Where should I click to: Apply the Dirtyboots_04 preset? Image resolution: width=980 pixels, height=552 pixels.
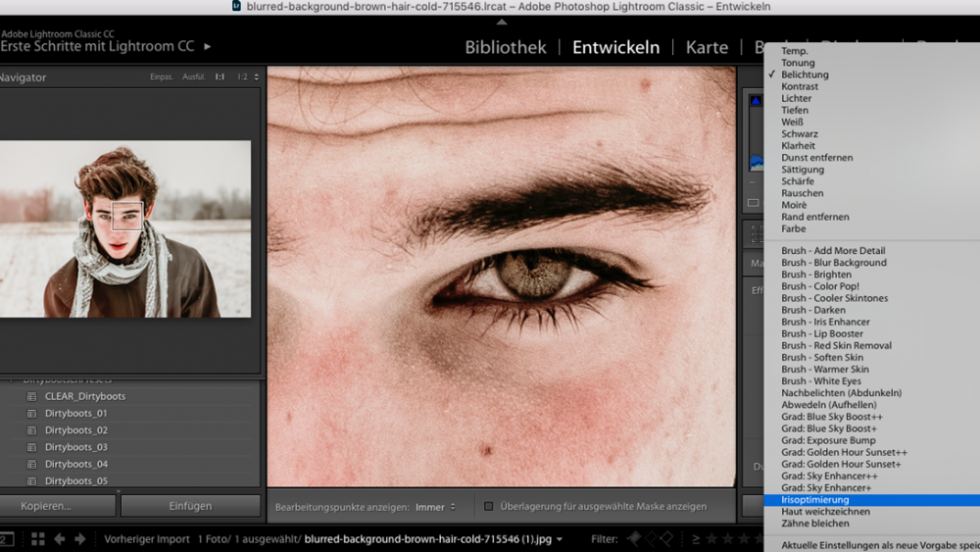click(75, 464)
